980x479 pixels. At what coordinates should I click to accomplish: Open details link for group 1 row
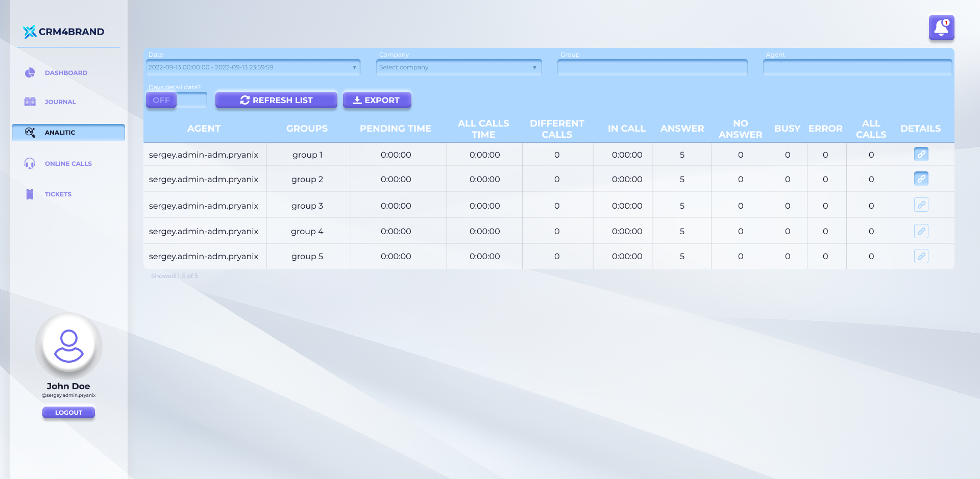coord(921,154)
